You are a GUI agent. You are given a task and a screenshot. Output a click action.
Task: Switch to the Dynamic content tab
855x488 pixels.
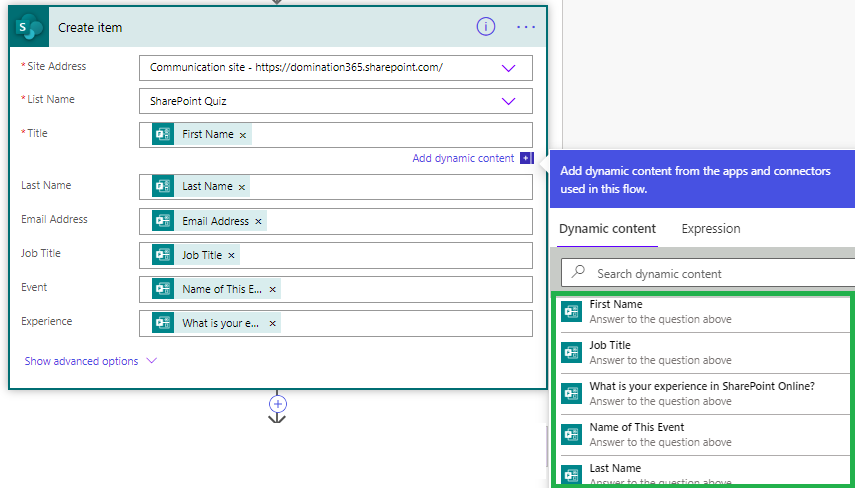click(607, 228)
